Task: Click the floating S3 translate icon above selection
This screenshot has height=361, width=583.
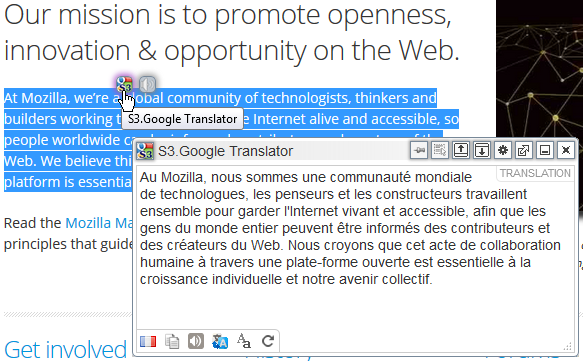Action: pos(124,84)
